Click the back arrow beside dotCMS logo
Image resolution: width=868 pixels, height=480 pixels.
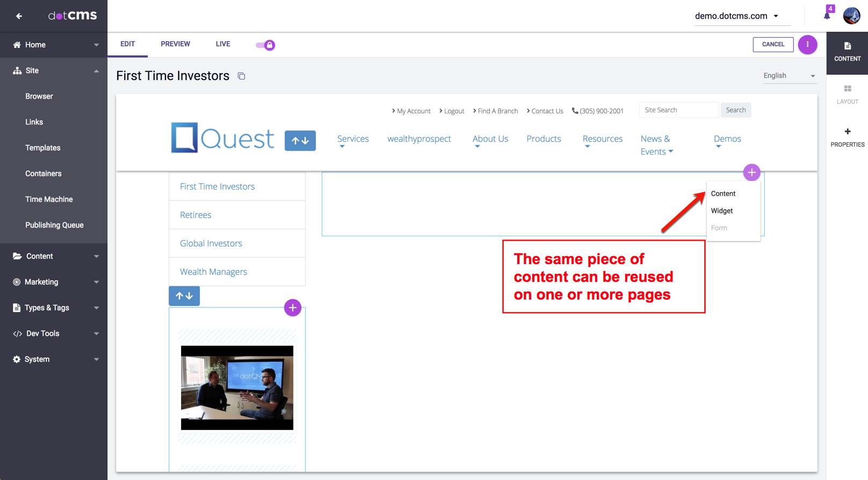(19, 16)
